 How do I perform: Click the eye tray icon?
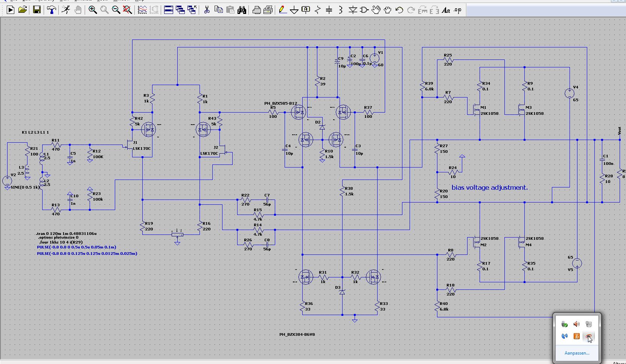point(589,336)
